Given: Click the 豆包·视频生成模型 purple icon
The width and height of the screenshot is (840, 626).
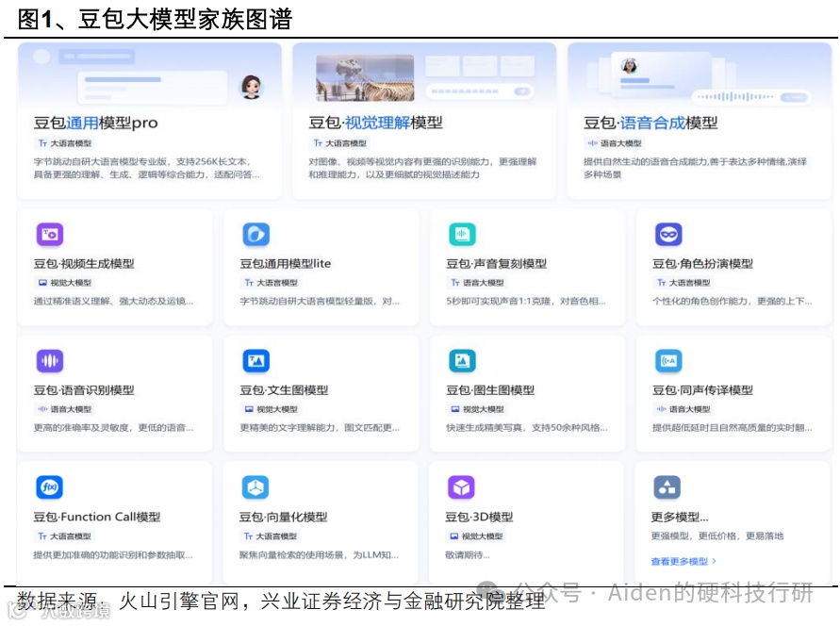Looking at the screenshot, I should point(50,235).
